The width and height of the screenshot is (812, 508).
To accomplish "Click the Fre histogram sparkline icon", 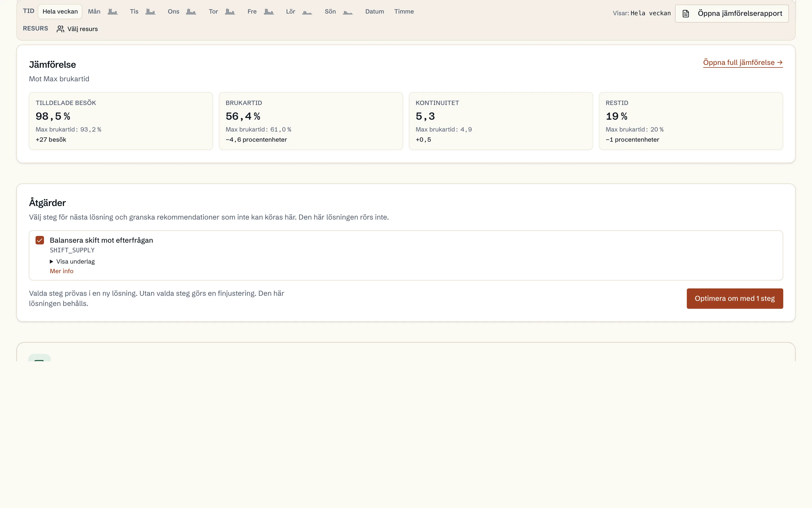I will pos(269,12).
